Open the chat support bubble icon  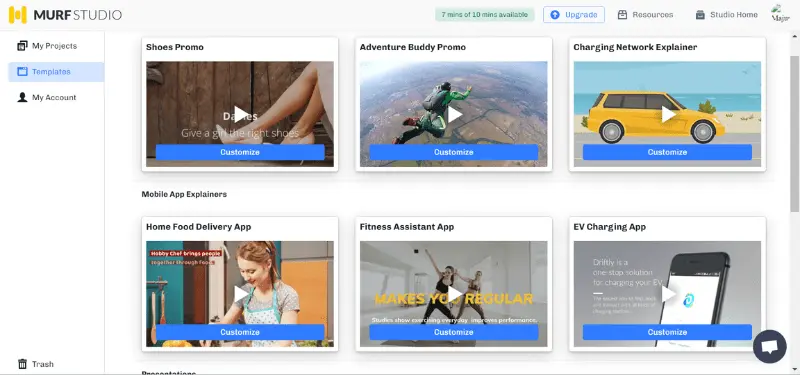point(769,346)
